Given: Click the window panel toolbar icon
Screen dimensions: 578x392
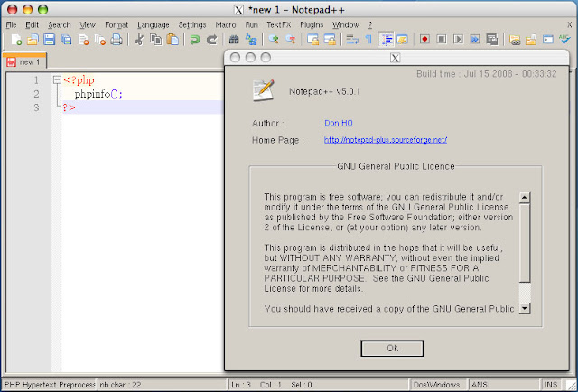Looking at the screenshot, I should [x=548, y=40].
